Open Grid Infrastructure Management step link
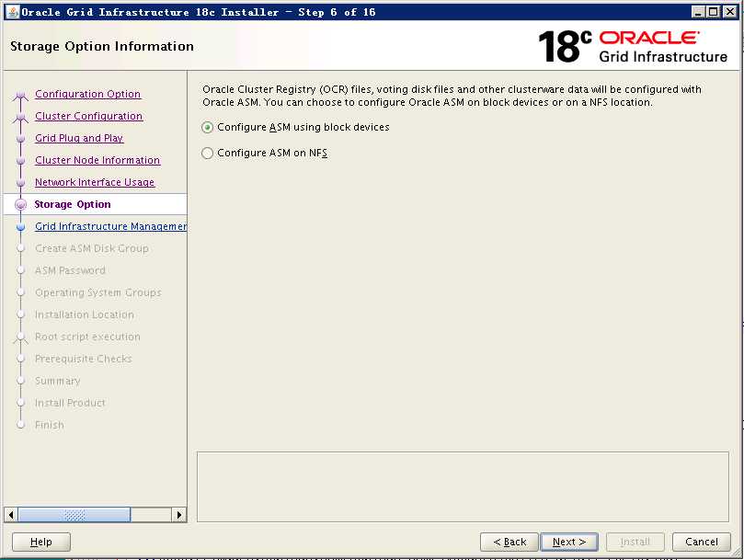Image resolution: width=744 pixels, height=560 pixels. click(x=110, y=226)
